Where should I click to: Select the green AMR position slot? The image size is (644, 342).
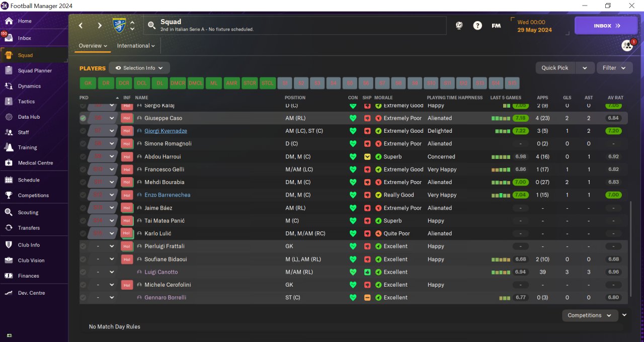coord(231,83)
